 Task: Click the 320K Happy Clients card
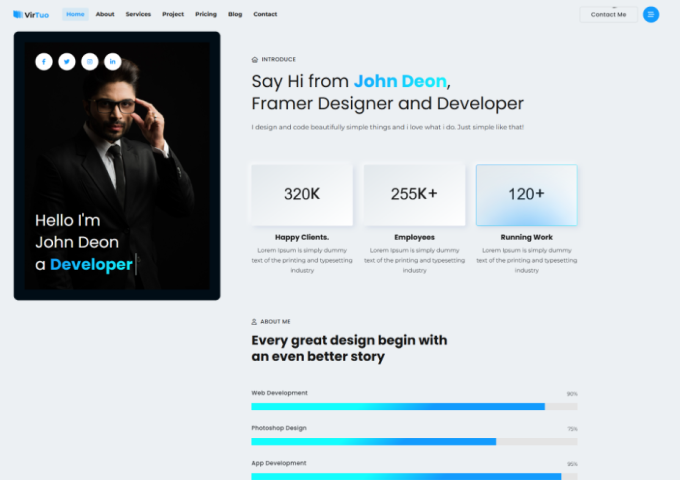point(302,195)
